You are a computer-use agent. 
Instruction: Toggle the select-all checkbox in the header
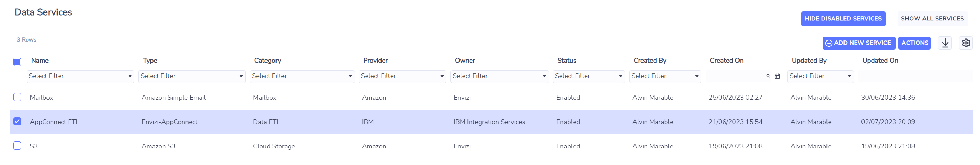[x=17, y=62]
